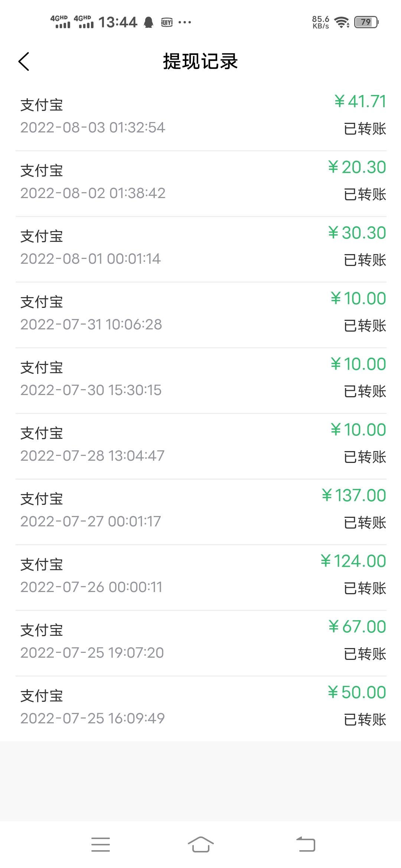This screenshot has height=868, width=401.
Task: Tap the Wi-Fi status icon
Action: (x=342, y=22)
